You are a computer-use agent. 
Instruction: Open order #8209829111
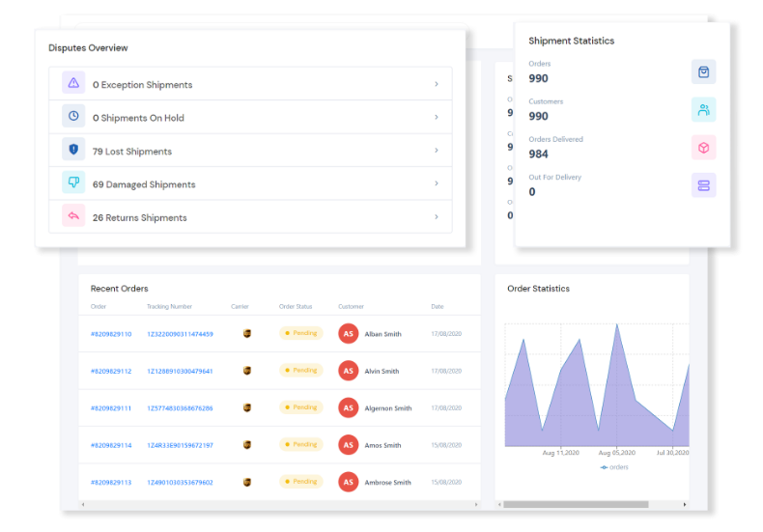111,408
